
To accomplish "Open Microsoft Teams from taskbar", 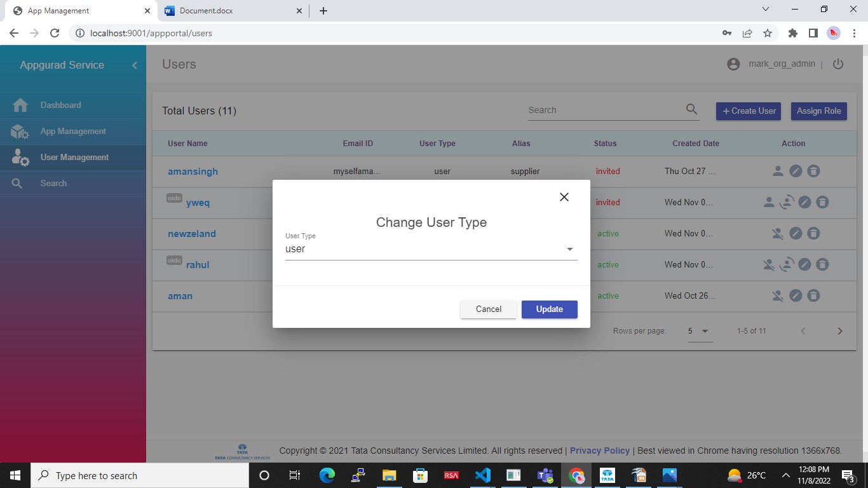I will point(545,475).
